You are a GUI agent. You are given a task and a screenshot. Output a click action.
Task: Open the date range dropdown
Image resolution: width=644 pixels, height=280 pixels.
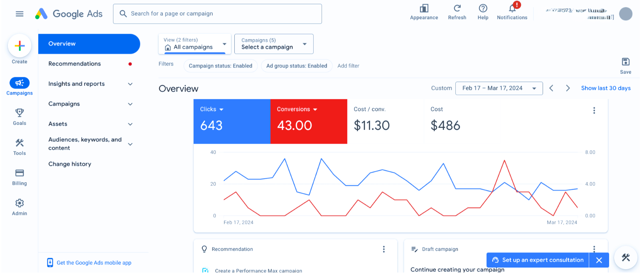(499, 88)
